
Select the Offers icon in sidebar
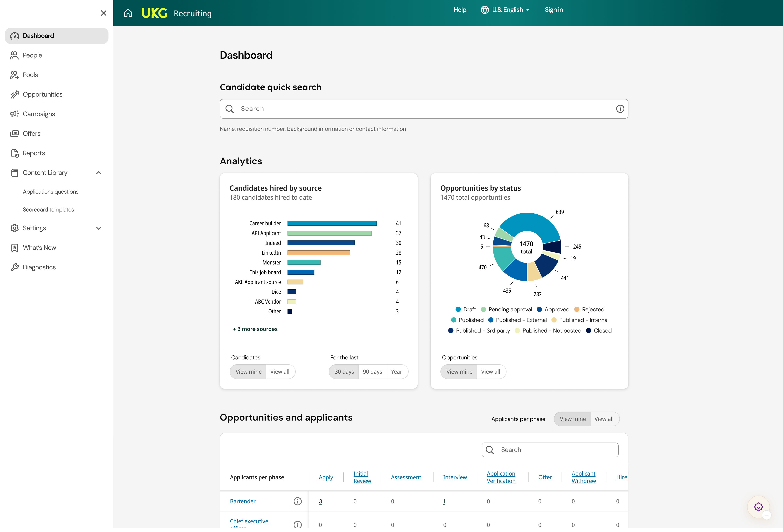click(x=14, y=133)
